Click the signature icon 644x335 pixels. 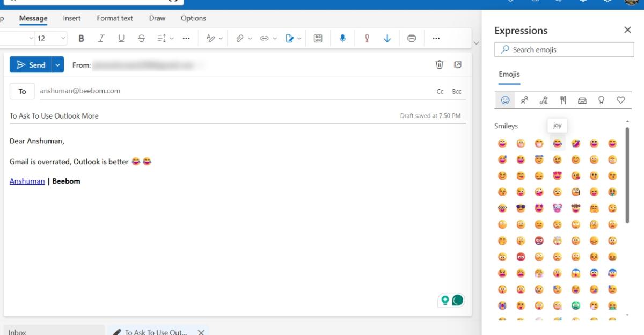[290, 38]
